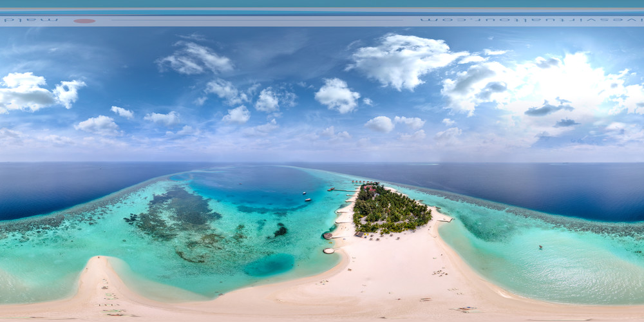644x322 pixels.
Task: Click the large white cloud at top center
Action: 402,61
